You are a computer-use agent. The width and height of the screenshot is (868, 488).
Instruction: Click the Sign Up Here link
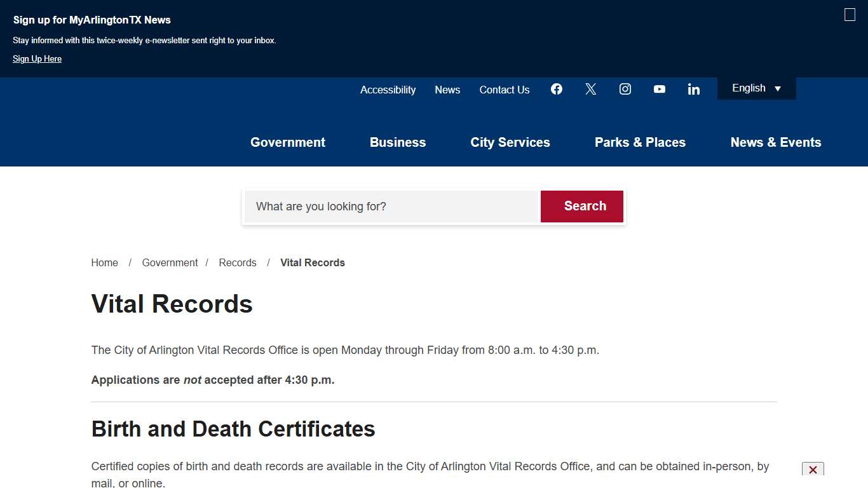37,58
